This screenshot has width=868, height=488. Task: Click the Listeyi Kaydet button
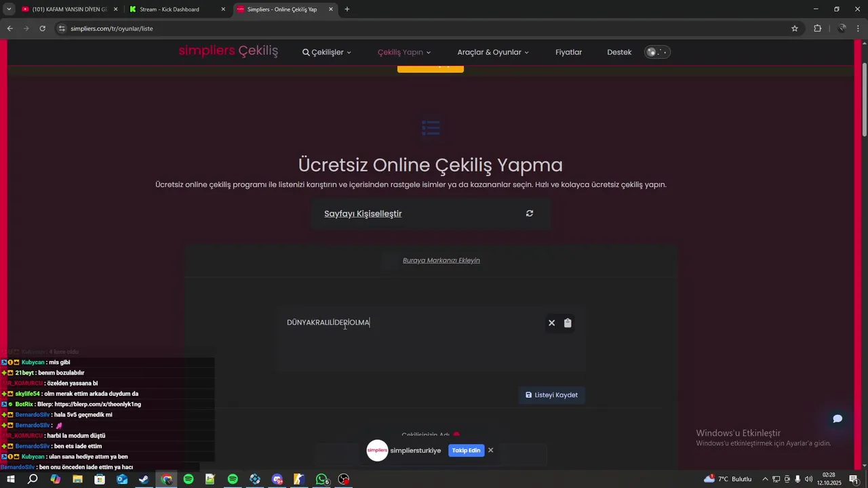tap(551, 395)
